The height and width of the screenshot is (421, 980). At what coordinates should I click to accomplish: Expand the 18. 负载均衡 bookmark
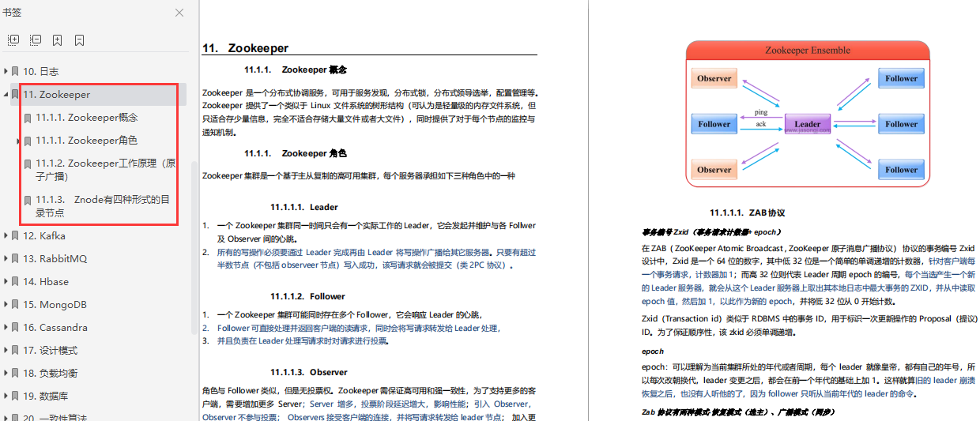coord(6,373)
